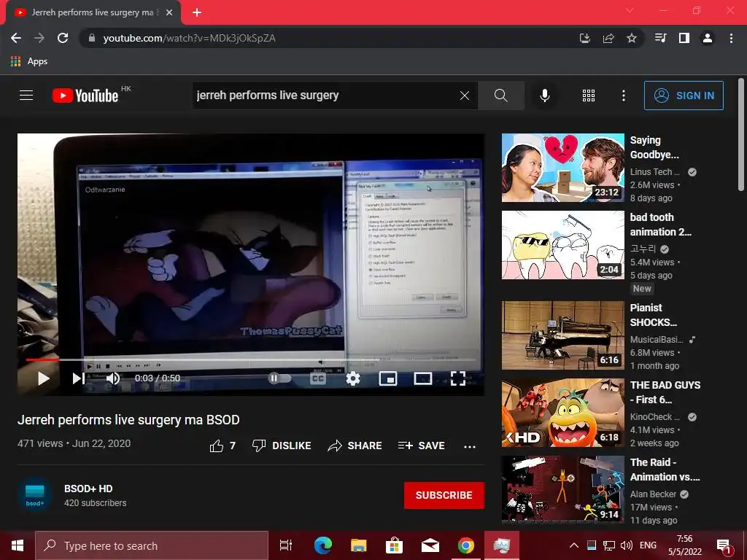
Task: Toggle Chrome side panel
Action: [x=684, y=38]
